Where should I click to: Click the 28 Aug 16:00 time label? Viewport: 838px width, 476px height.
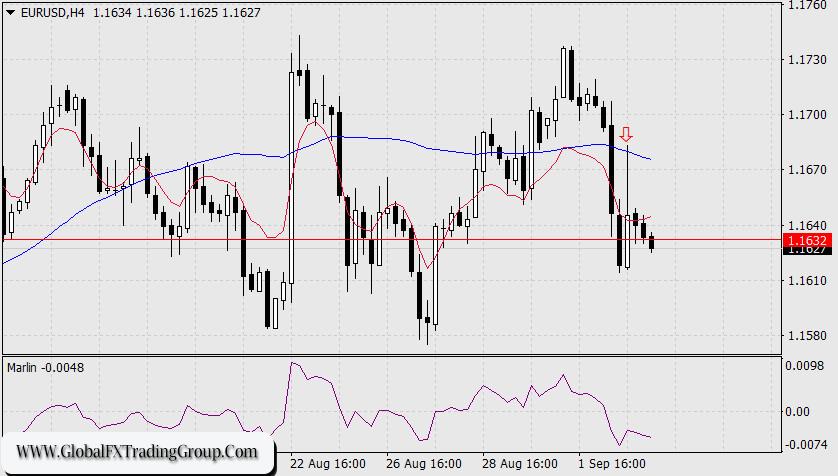pos(518,464)
